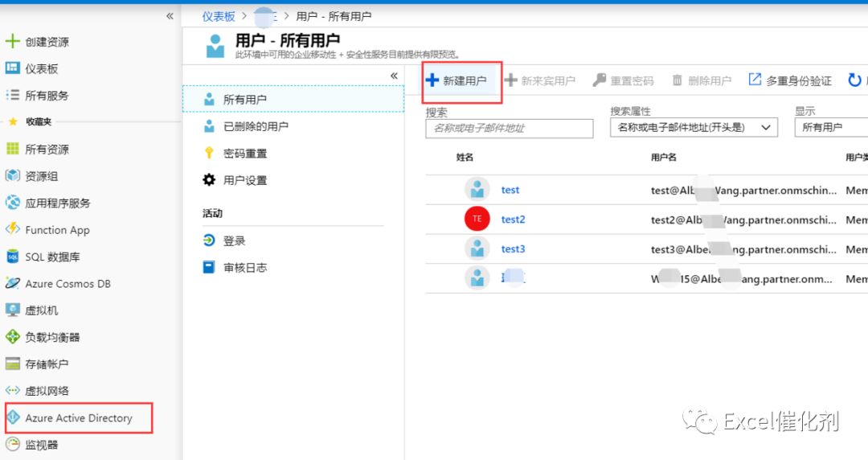Click the username cell starting with test3@
868x460 pixels.
pyautogui.click(x=743, y=248)
